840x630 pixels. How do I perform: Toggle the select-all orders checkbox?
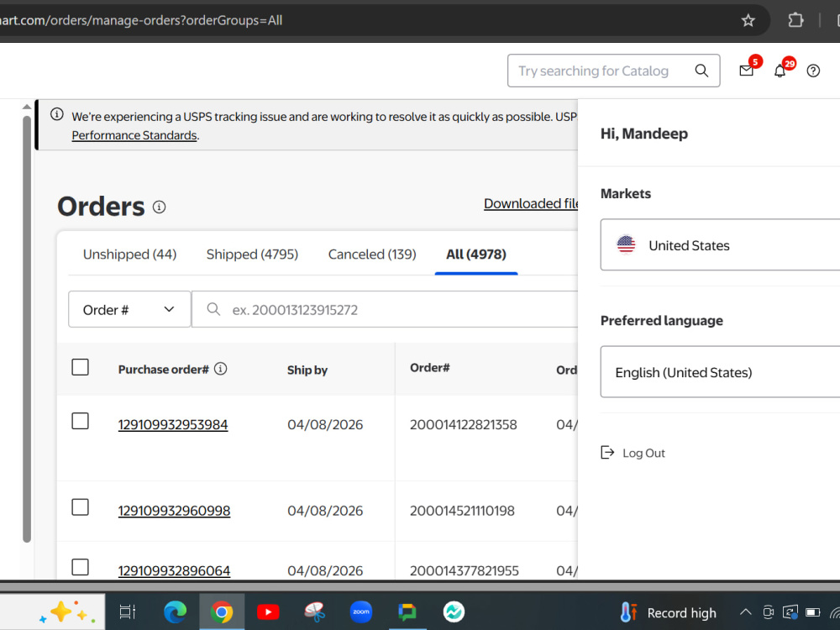coord(81,368)
